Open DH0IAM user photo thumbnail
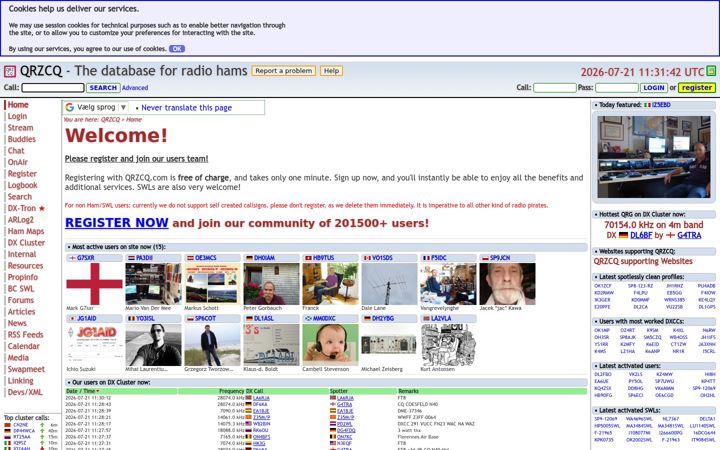 coord(271,284)
